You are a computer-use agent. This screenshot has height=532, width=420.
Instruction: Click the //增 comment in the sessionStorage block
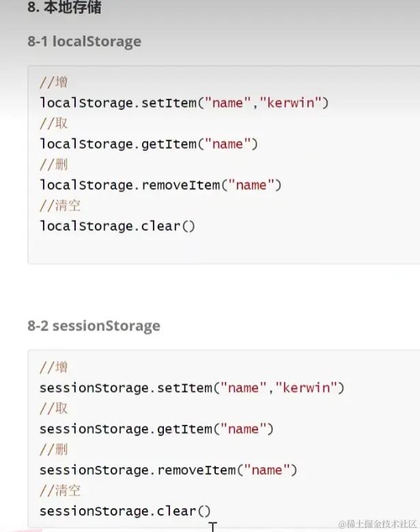pyautogui.click(x=53, y=367)
